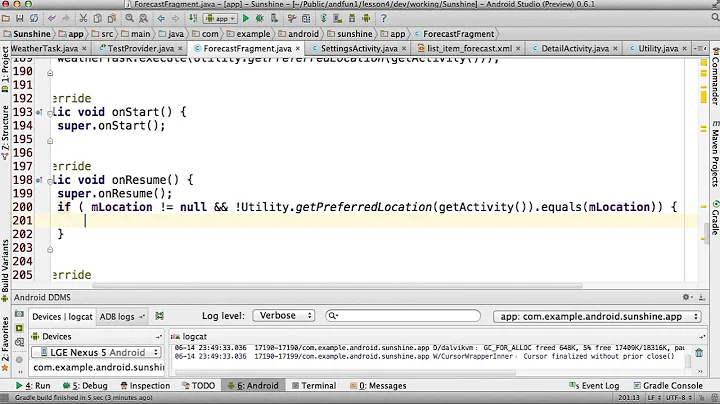The image size is (720, 404).
Task: Switch to TestProvider.java tab
Action: coord(141,48)
